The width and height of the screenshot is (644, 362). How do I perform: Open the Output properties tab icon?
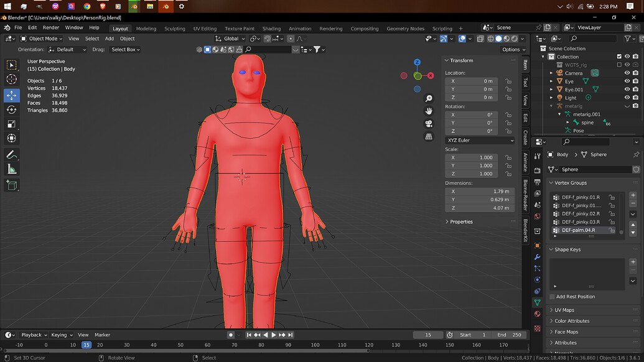click(537, 182)
